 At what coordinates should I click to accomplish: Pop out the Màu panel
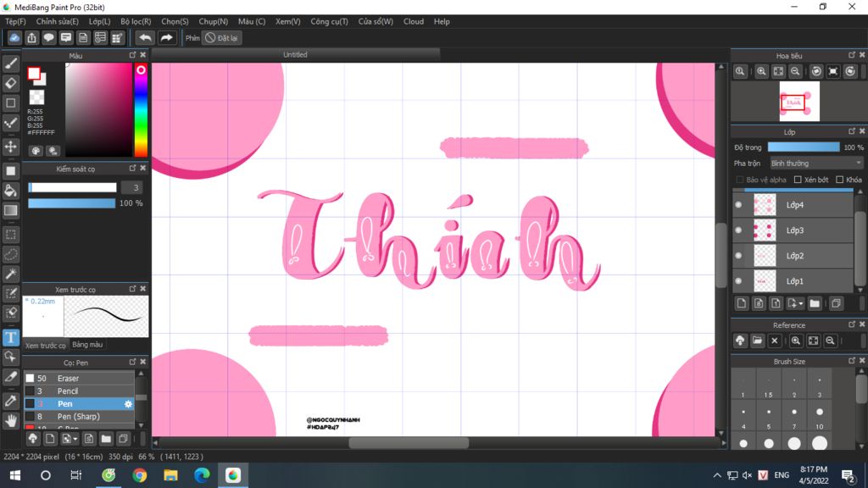(132, 55)
